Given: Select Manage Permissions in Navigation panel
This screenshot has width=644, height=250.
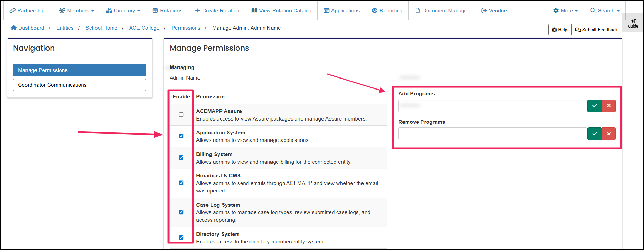Looking at the screenshot, I should (x=80, y=70).
